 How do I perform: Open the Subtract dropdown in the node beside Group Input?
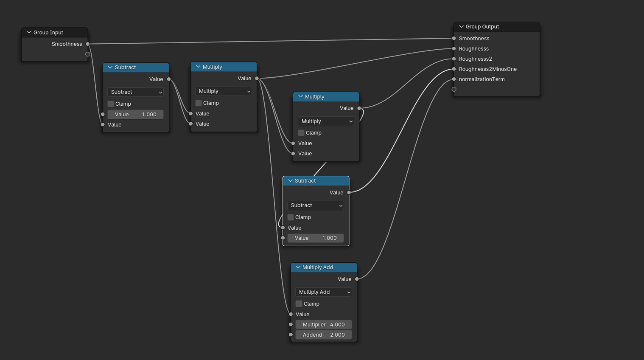tap(136, 92)
